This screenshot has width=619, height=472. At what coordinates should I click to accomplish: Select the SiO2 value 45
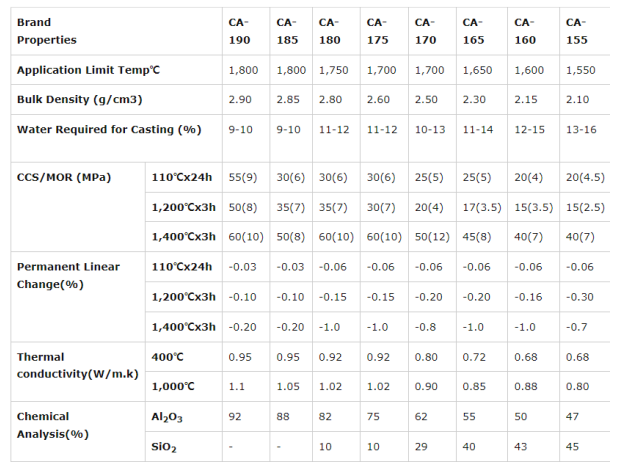click(572, 446)
